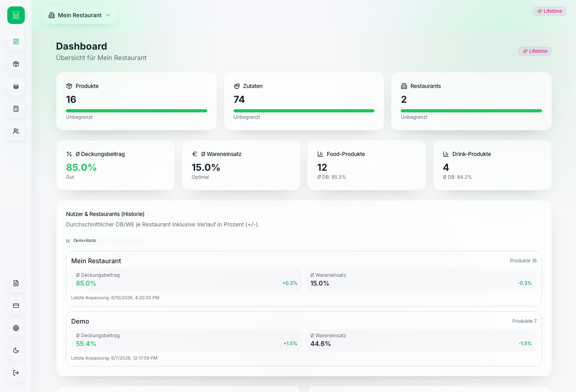Click the Restaurants progress bar
The height and width of the screenshot is (392, 576).
tap(471, 111)
